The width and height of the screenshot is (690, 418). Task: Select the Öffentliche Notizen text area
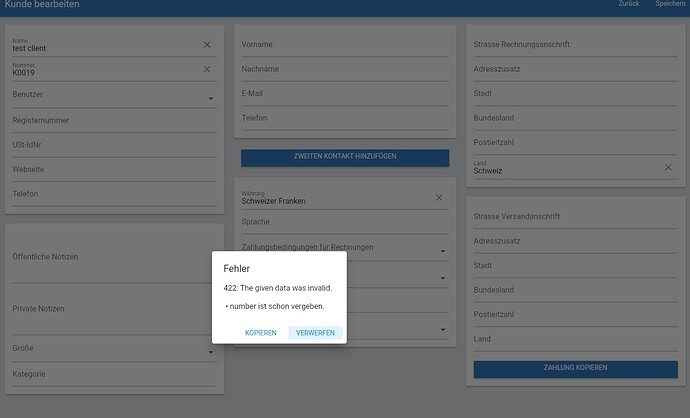point(114,257)
